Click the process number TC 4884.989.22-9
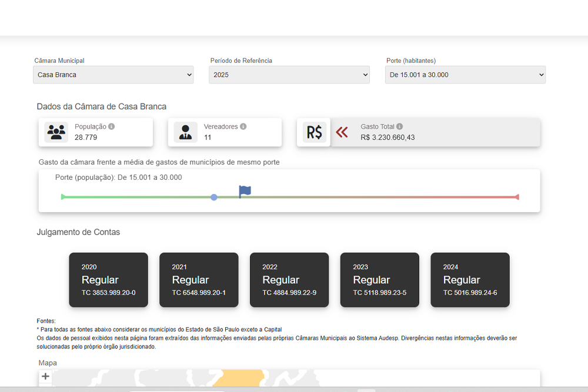Image resolution: width=588 pixels, height=392 pixels. (289, 293)
